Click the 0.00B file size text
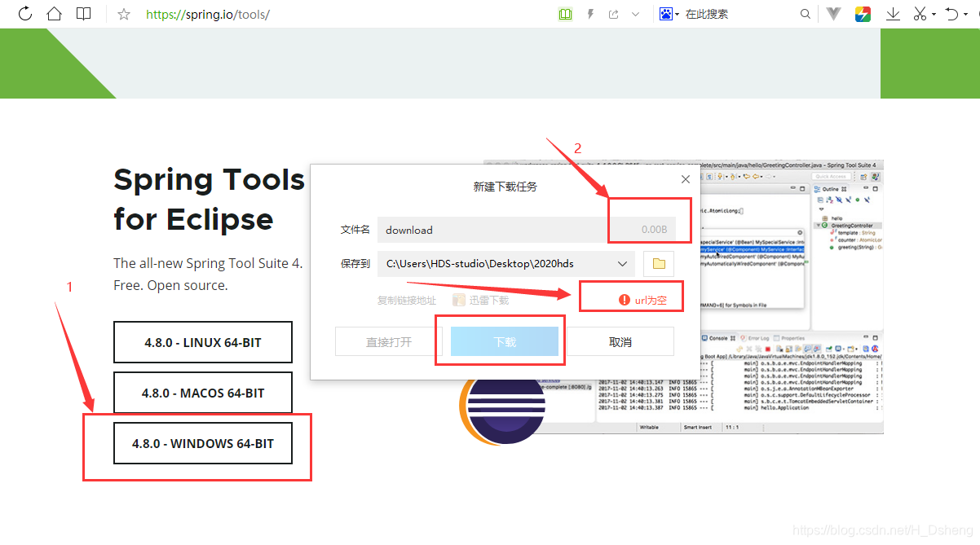The image size is (980, 545). pyautogui.click(x=654, y=230)
